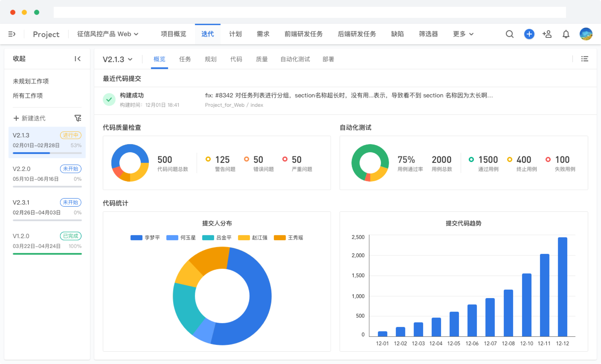This screenshot has width=601, height=364.
Task: Click the V2.1.3 blue progress bar
Action: point(31,153)
